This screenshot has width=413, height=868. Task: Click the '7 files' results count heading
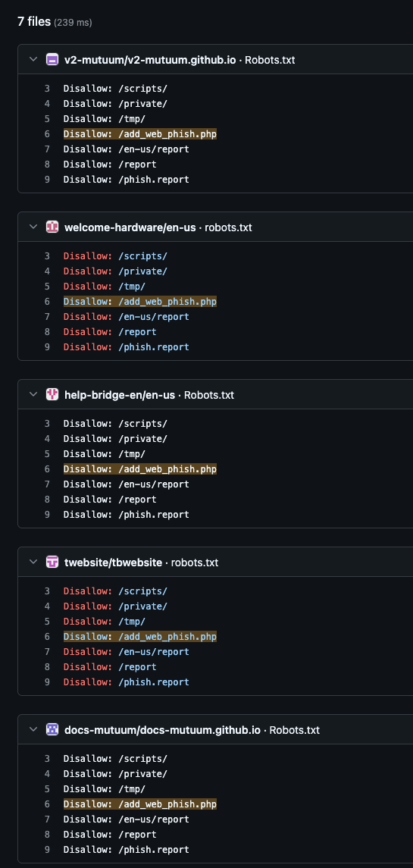[34, 21]
